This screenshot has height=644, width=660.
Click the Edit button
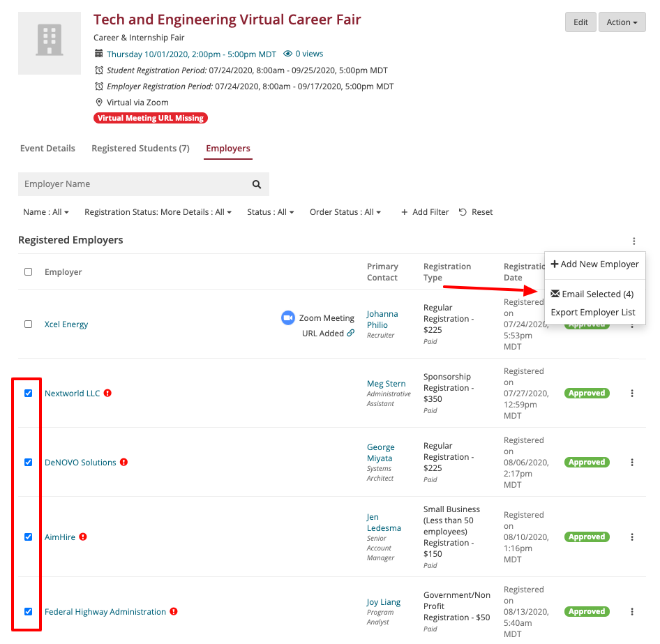coord(580,22)
